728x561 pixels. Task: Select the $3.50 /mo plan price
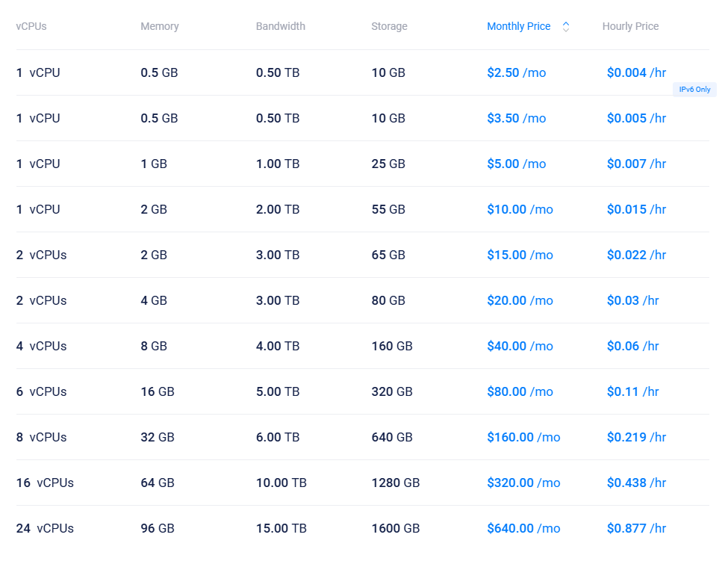516,119
